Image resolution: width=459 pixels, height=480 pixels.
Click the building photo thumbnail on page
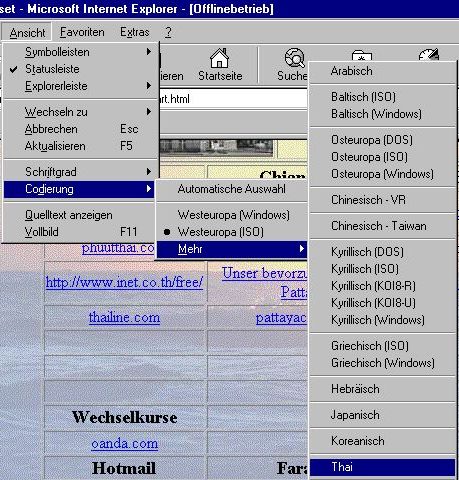216,148
